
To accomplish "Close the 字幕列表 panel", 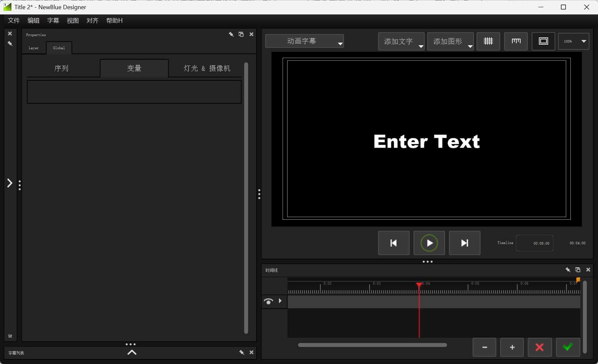I will pos(251,353).
